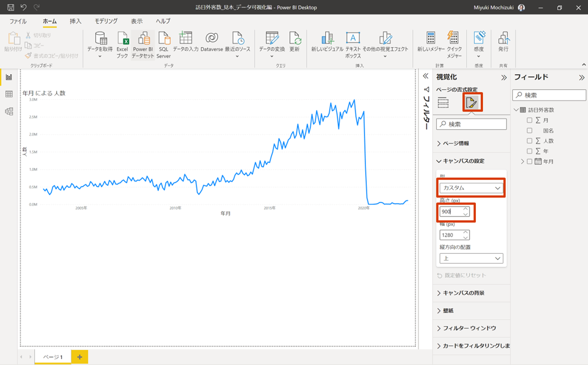
Task: Click the フィールド pane search box
Action: [x=549, y=95]
